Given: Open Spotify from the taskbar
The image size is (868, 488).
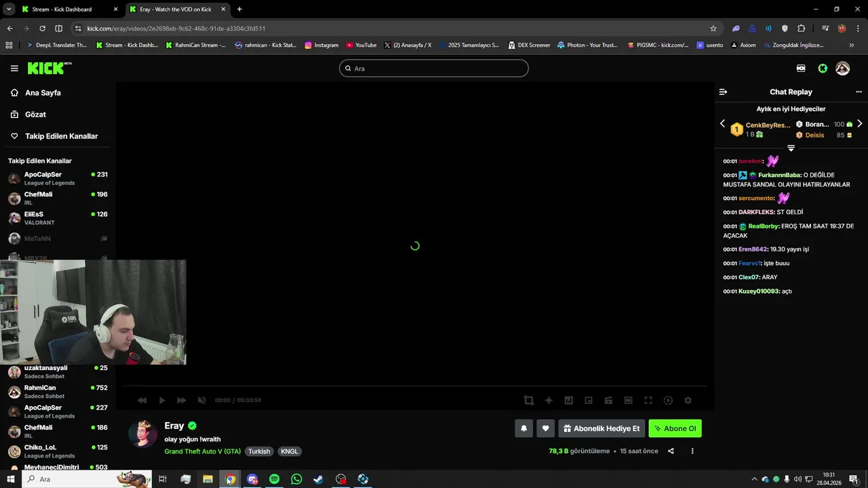Looking at the screenshot, I should tap(274, 479).
